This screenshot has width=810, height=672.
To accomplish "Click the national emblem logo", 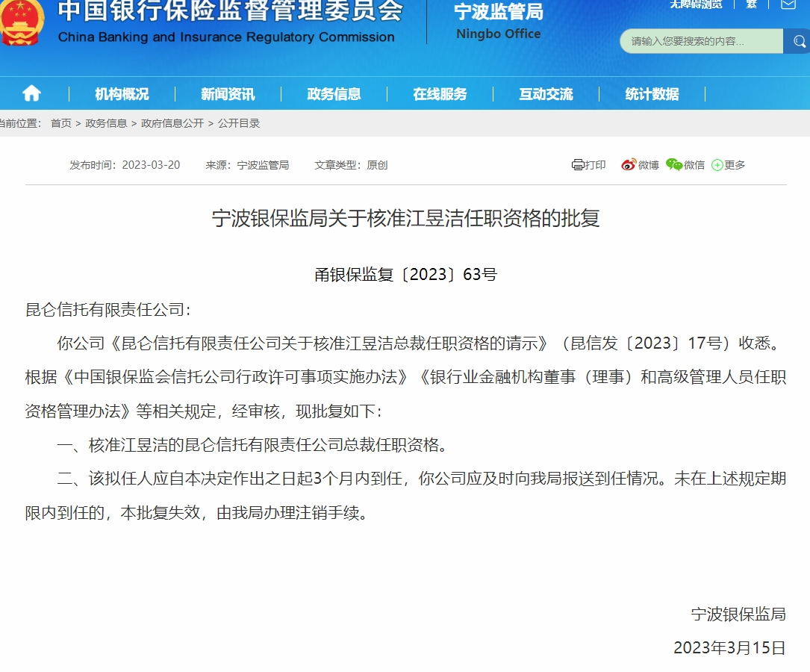I will coord(21,23).
